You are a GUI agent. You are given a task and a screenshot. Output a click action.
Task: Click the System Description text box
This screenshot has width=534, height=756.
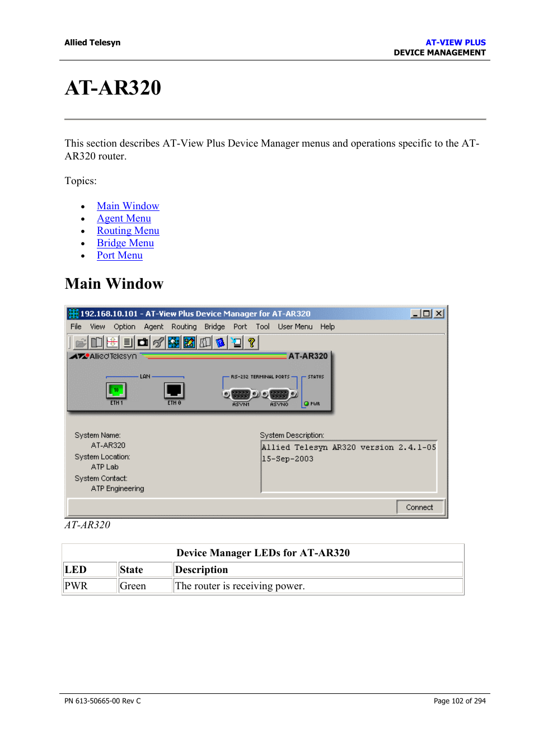349,467
